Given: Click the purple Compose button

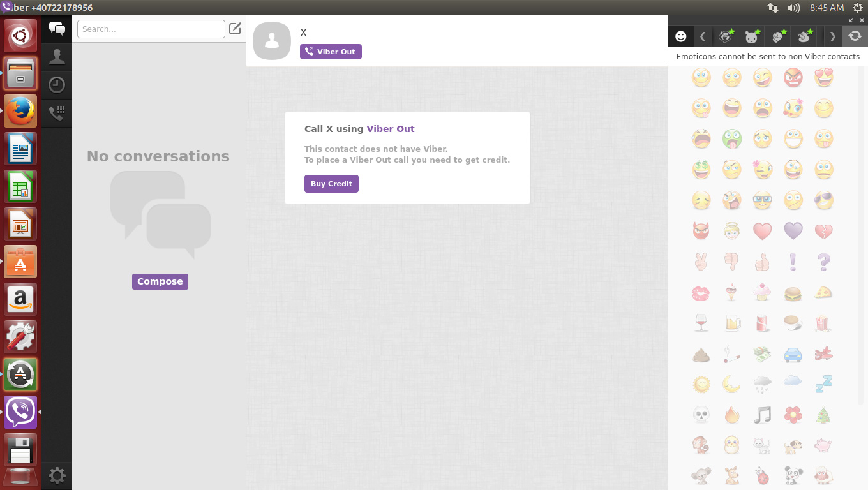Looking at the screenshot, I should (x=160, y=281).
